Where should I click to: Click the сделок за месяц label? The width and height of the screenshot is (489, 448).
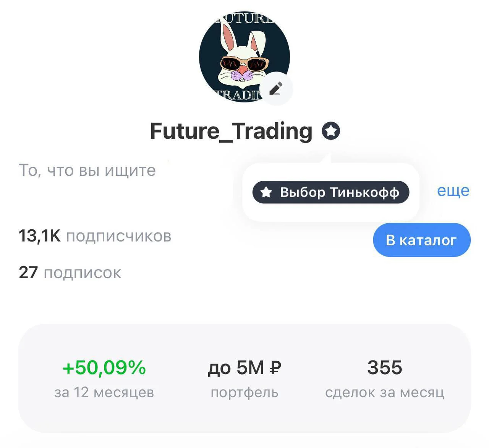[x=385, y=393]
